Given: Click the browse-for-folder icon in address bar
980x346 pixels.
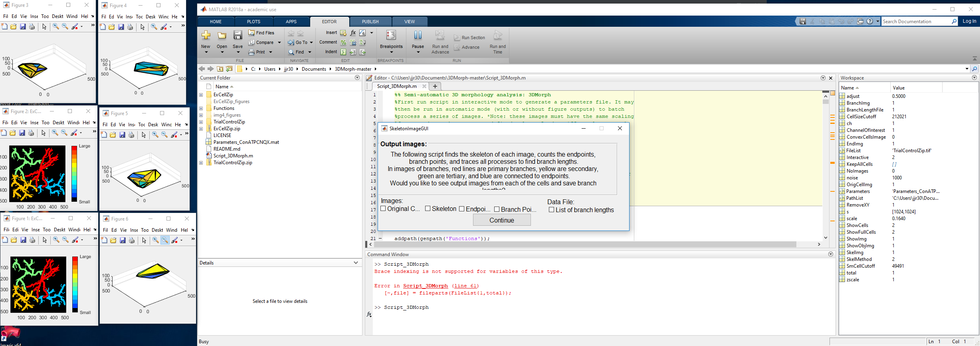Looking at the screenshot, I should [229, 69].
